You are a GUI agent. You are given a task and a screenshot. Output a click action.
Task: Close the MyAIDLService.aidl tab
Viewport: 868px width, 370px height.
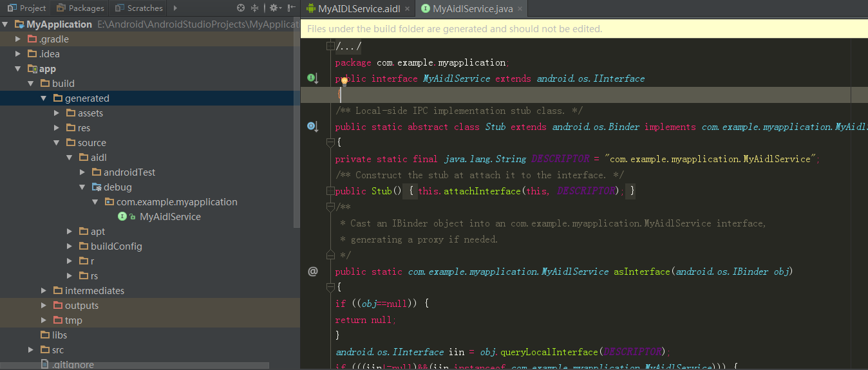pyautogui.click(x=407, y=8)
